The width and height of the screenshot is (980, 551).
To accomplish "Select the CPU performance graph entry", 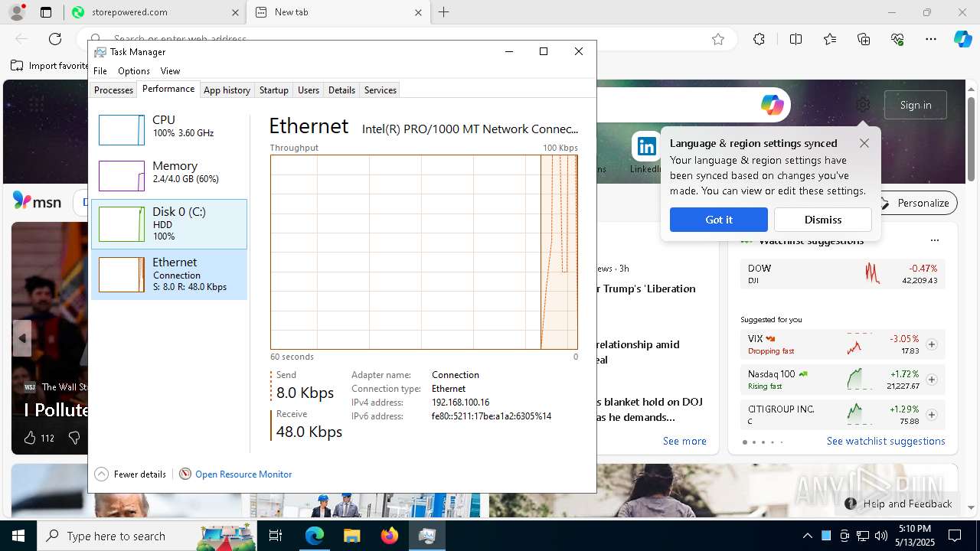I will [x=169, y=130].
